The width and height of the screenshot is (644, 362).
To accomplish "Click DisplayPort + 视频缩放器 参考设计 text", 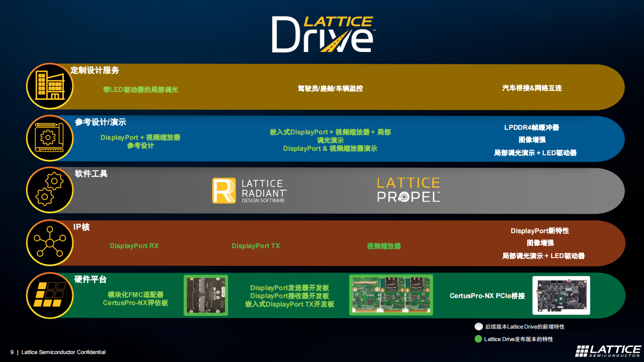I will (140, 141).
